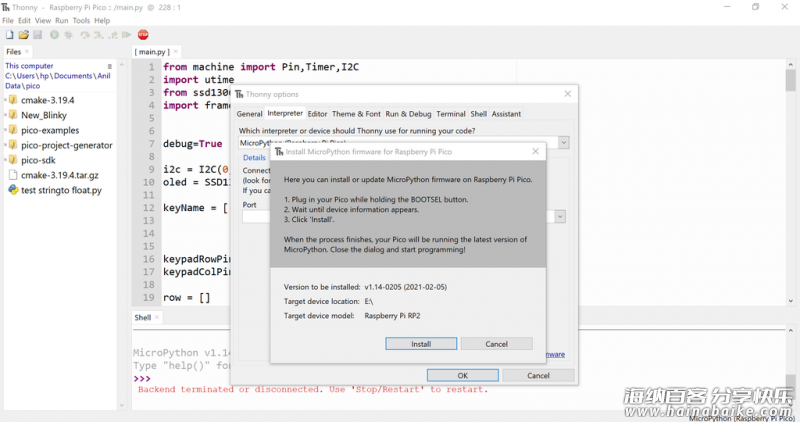
Task: Open the Port dropdown arrow
Action: pyautogui.click(x=560, y=216)
